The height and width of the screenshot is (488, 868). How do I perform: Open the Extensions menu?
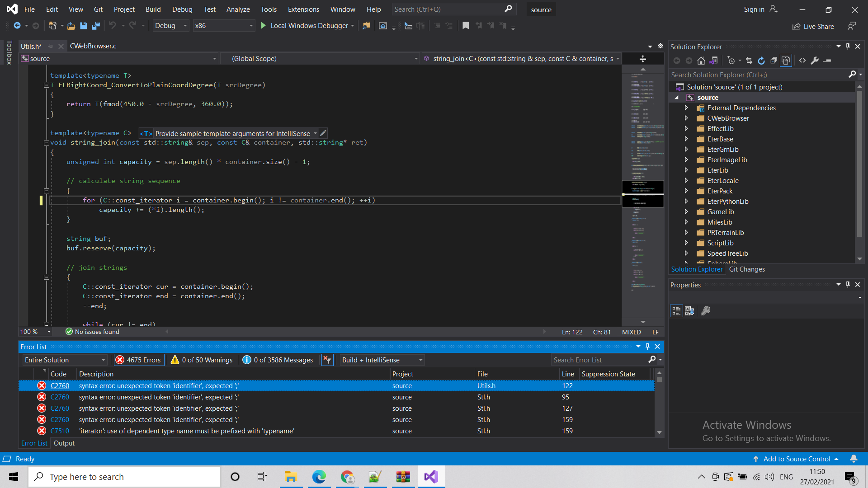303,9
